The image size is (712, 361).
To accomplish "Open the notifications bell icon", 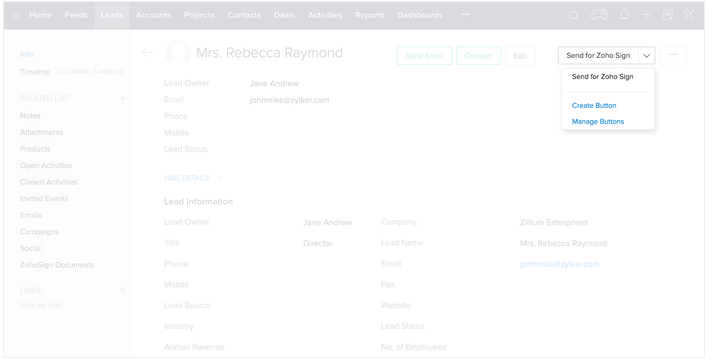I will (x=624, y=15).
